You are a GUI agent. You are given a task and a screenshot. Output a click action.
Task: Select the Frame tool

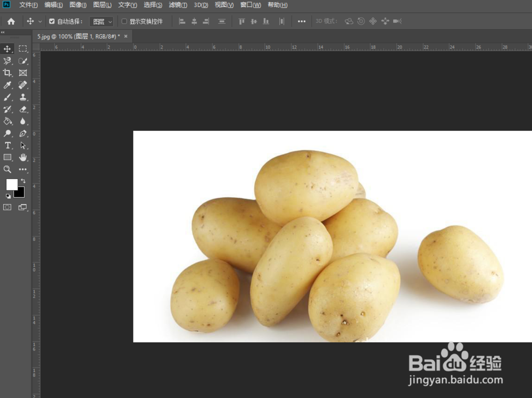pos(23,73)
